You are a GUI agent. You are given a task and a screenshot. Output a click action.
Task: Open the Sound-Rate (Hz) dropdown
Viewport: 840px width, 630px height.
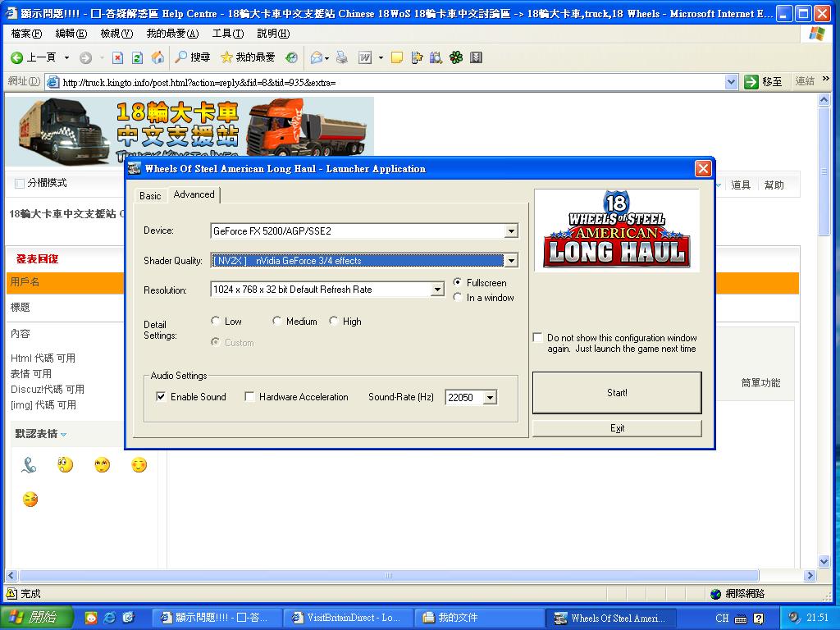[x=490, y=398]
